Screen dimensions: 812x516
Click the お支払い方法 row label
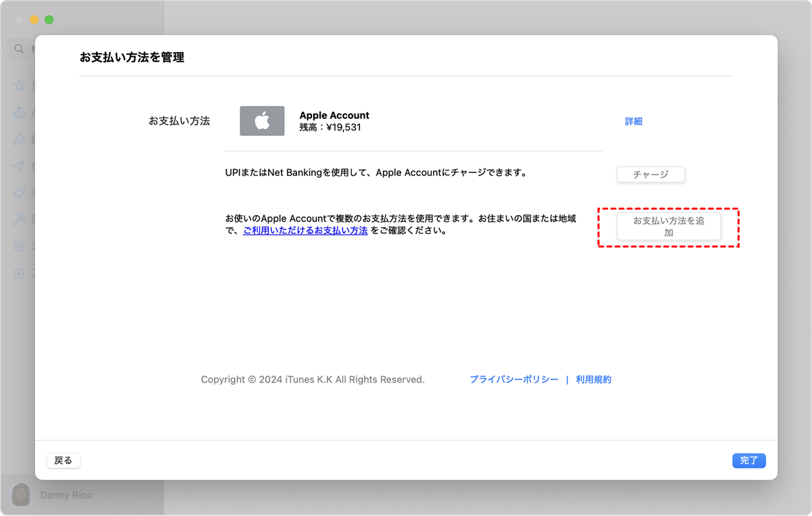[179, 121]
